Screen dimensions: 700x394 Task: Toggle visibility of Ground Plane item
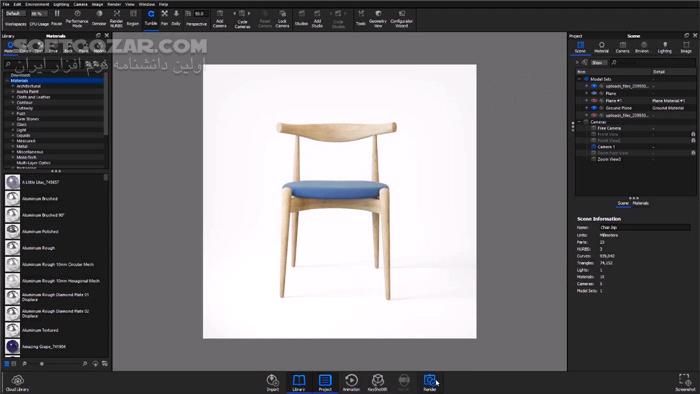594,108
